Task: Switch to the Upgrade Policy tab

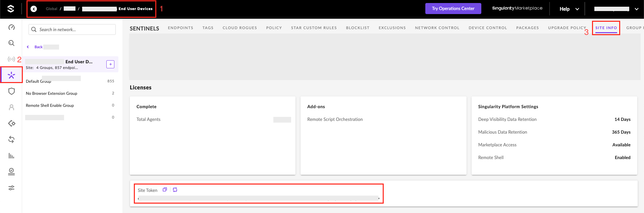Action: [x=567, y=28]
